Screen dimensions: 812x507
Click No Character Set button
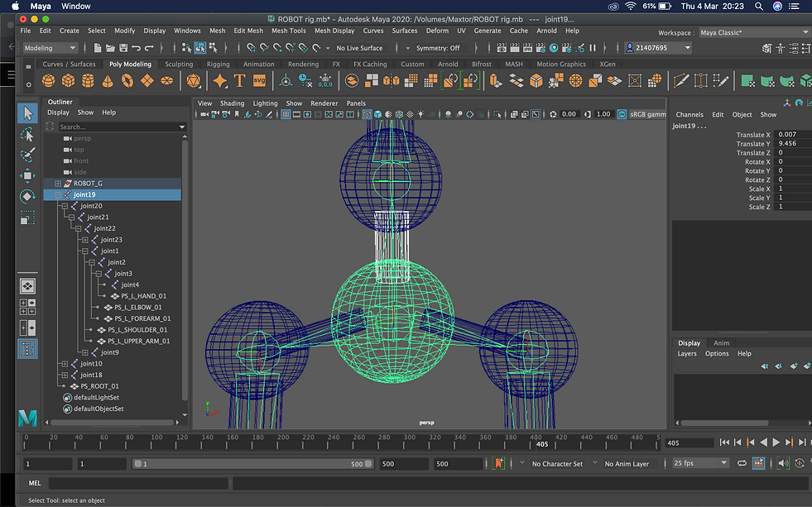557,464
